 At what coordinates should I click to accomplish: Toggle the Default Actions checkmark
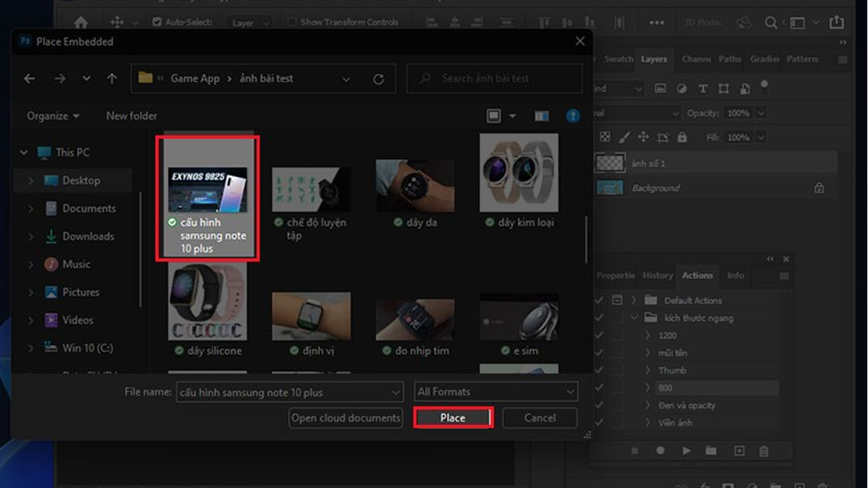599,300
